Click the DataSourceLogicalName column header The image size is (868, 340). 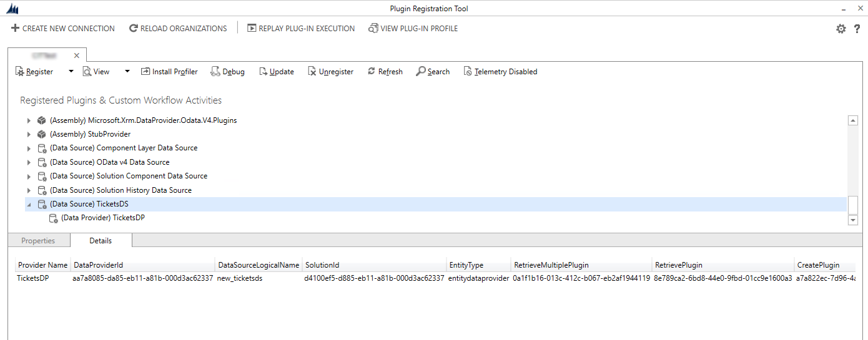259,265
